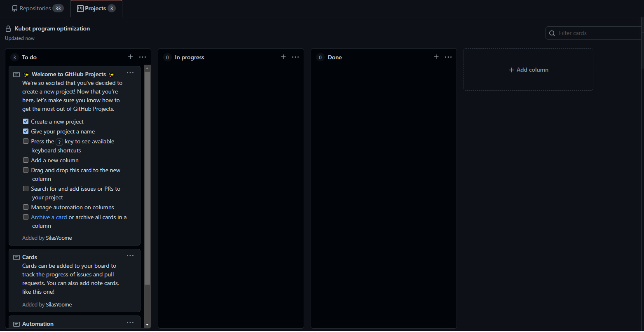Click the Cards note title
Screen dimensions: 644x332
(30, 257)
